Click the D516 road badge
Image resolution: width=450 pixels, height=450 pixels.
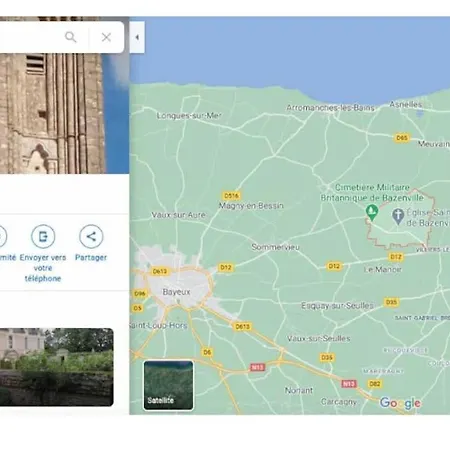(232, 196)
